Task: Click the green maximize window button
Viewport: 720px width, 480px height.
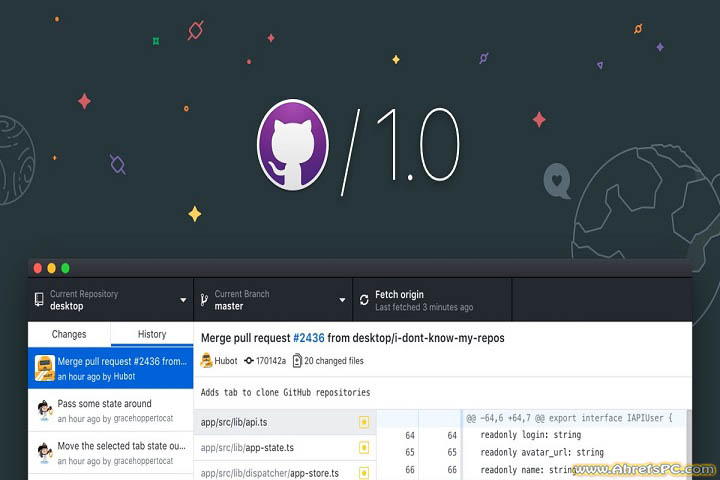Action: coord(65,268)
